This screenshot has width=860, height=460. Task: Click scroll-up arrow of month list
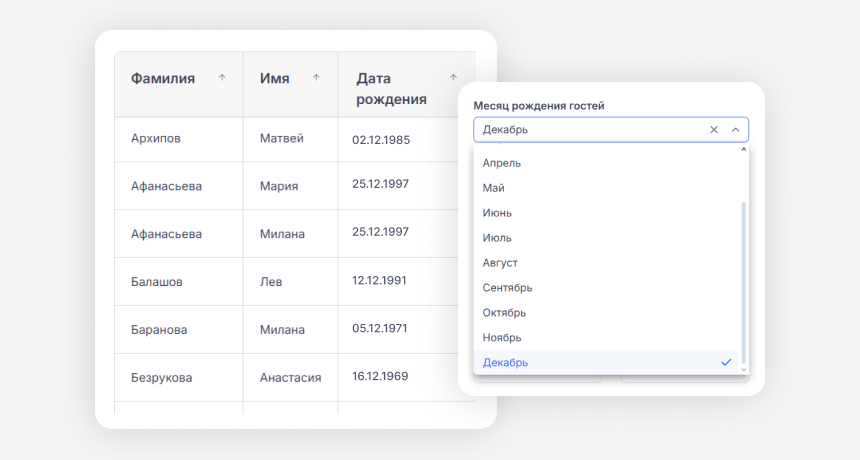[x=743, y=150]
